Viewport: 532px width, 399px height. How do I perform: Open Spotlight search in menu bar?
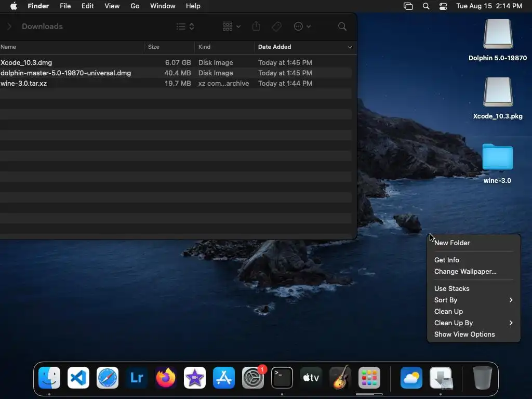426,6
